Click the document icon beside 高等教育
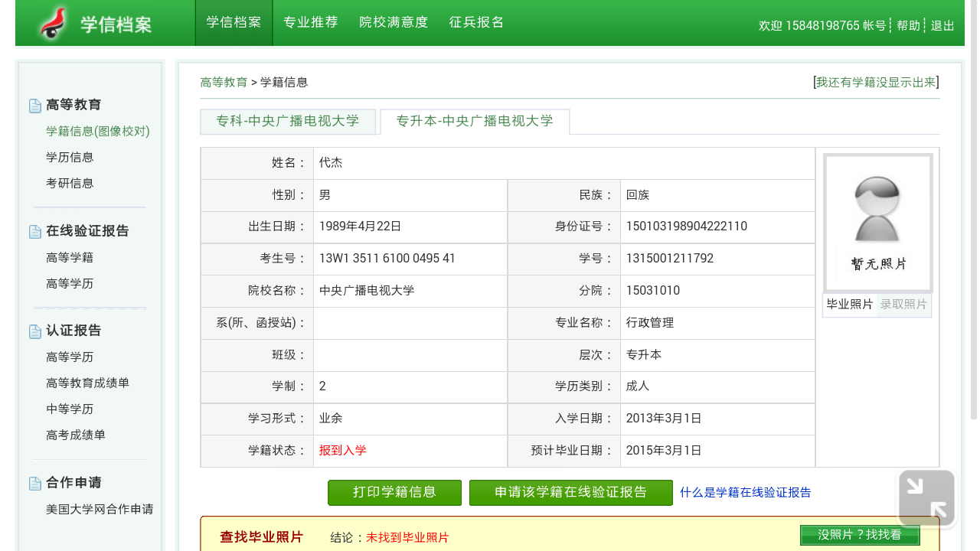Viewport: 980px width, 551px height. 35,106
